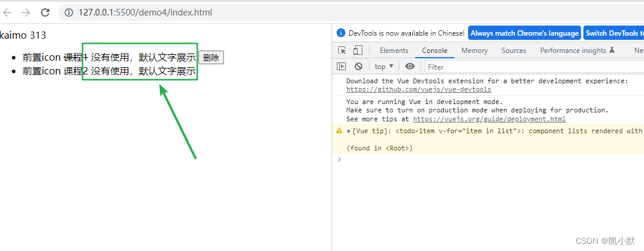The height and width of the screenshot is (251, 644).
Task: Focus the console prompt input line
Action: pyautogui.click(x=491, y=159)
